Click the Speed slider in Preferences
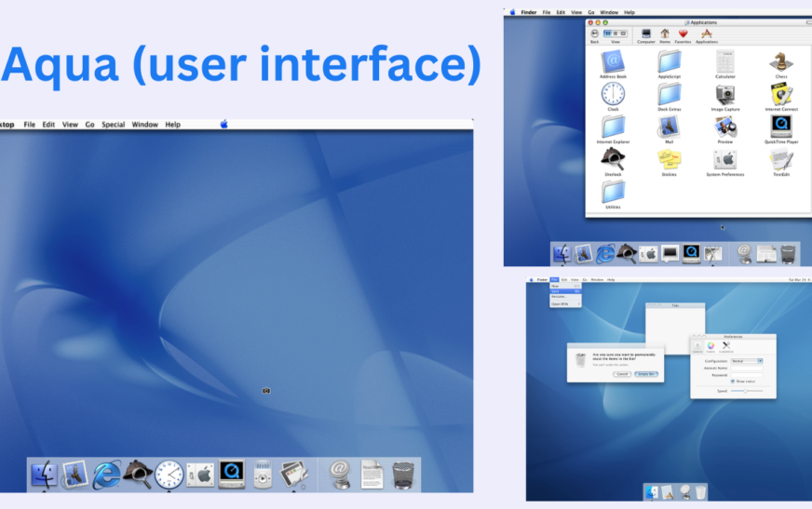812x509 pixels. 746,391
